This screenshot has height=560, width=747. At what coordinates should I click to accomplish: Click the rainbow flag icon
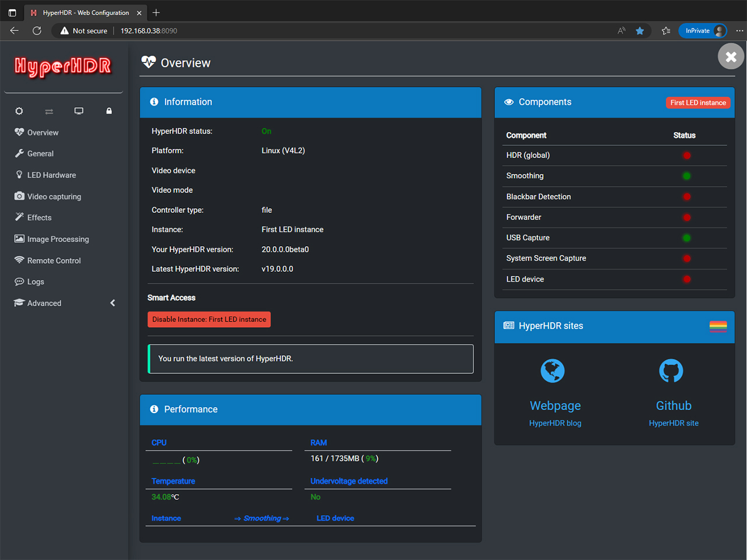coord(718,326)
